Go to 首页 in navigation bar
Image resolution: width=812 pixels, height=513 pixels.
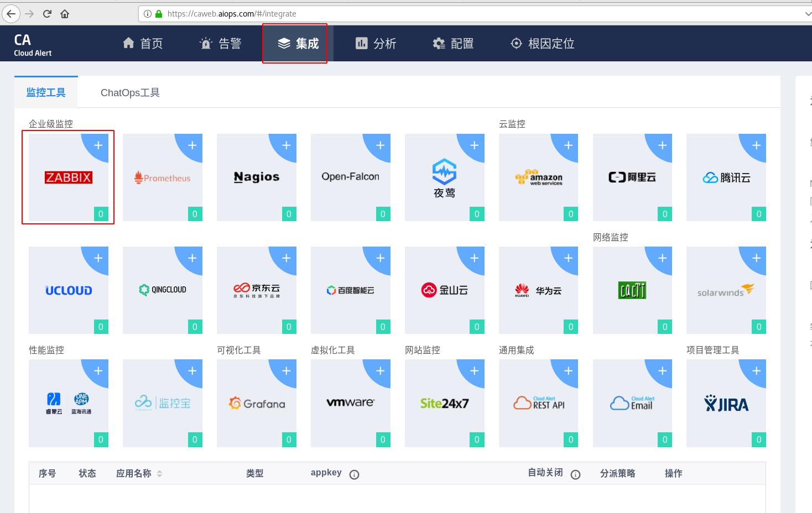pyautogui.click(x=143, y=44)
